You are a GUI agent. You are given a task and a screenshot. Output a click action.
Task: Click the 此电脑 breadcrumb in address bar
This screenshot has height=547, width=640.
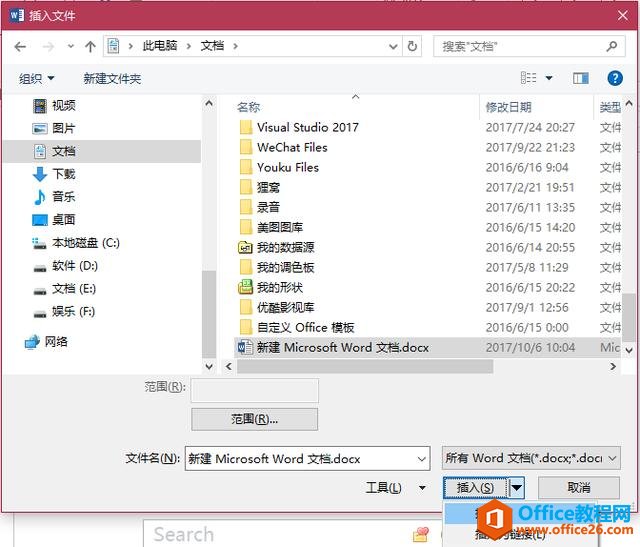point(160,46)
